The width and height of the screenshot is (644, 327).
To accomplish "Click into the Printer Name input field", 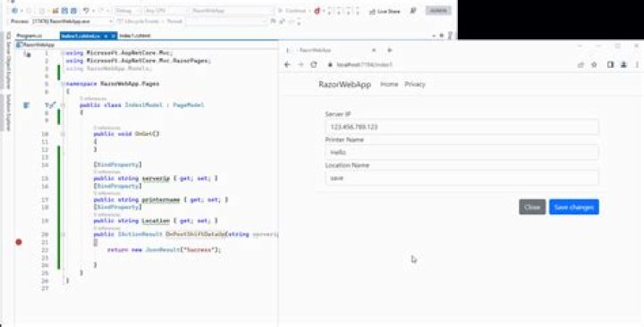I will click(x=462, y=153).
